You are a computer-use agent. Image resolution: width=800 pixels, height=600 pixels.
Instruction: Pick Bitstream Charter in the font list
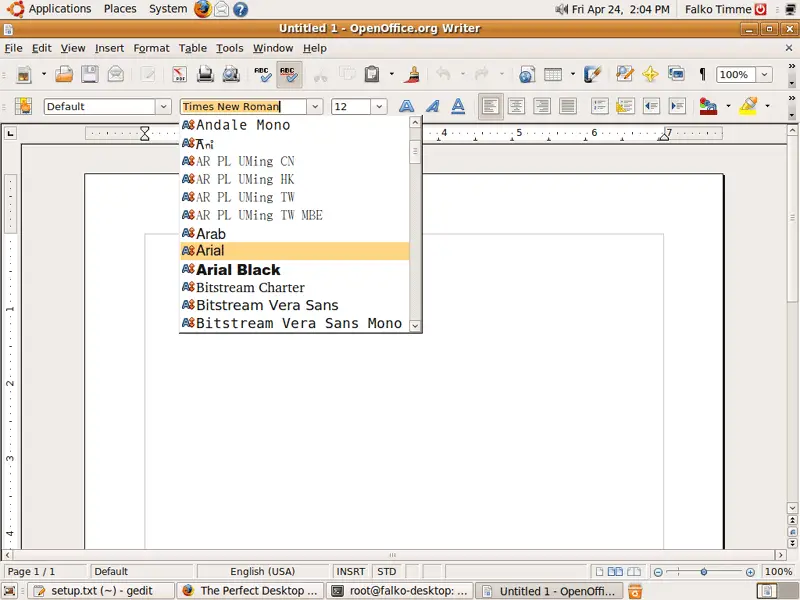click(x=295, y=287)
